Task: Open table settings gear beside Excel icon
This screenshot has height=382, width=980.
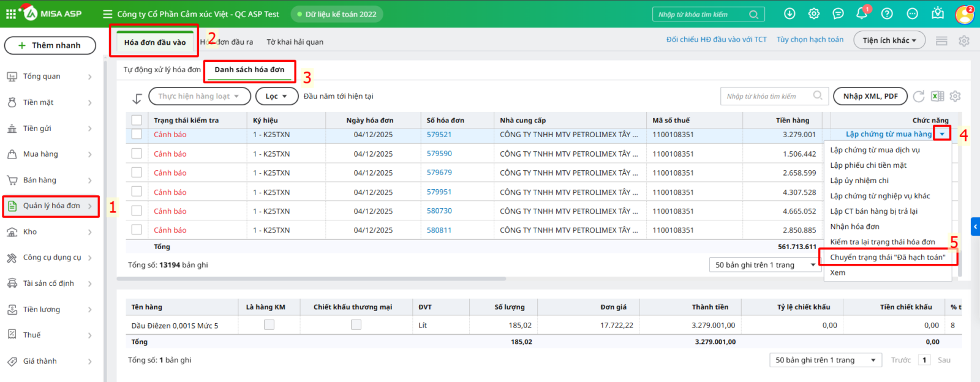Action: [x=955, y=96]
